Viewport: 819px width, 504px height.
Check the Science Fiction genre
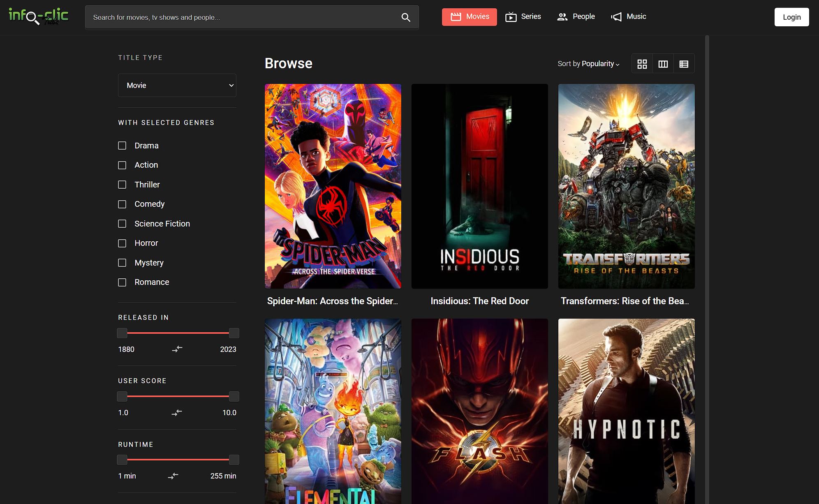click(x=122, y=224)
